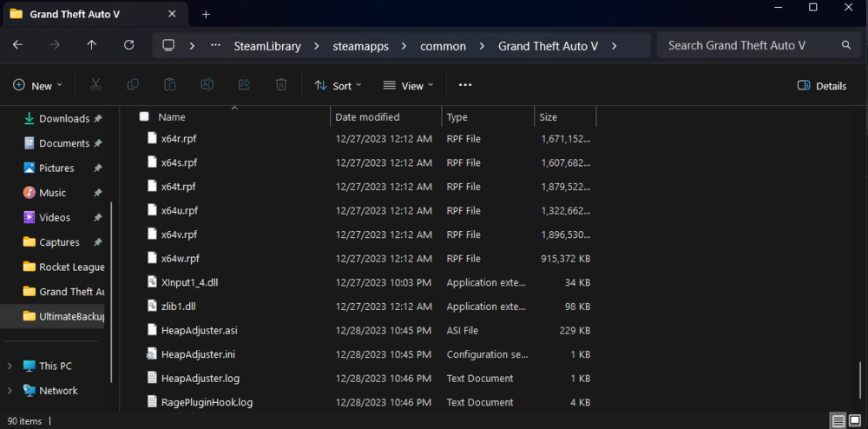
Task: Go up one folder level
Action: point(92,45)
